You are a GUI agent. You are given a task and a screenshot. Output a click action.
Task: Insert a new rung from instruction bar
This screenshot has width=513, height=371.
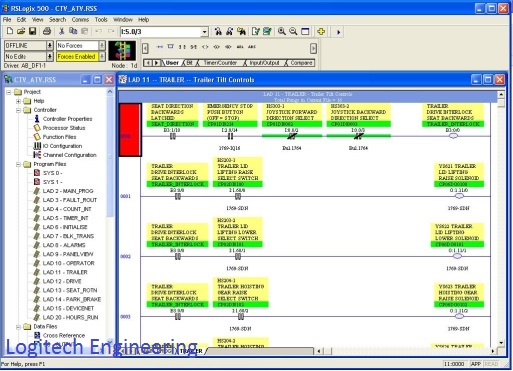tap(160, 47)
